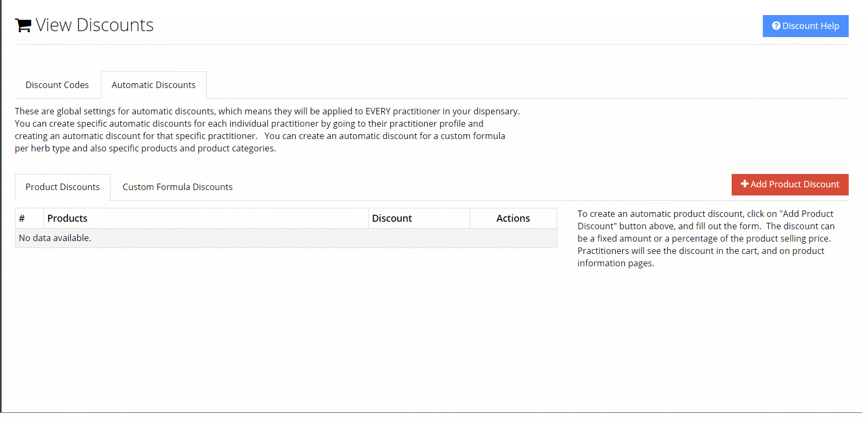Select the Automatic Discounts tab
Screen dimensions: 868x422
pyautogui.click(x=154, y=85)
